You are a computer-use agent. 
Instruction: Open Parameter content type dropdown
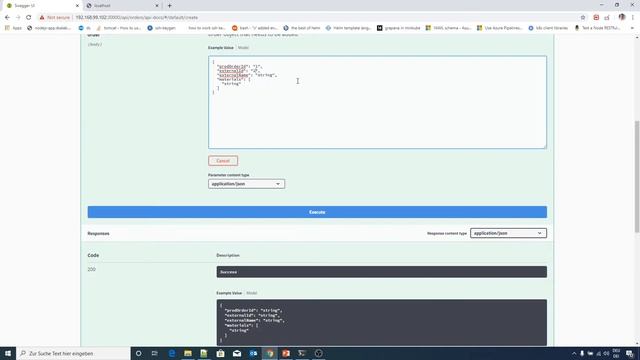(x=246, y=184)
